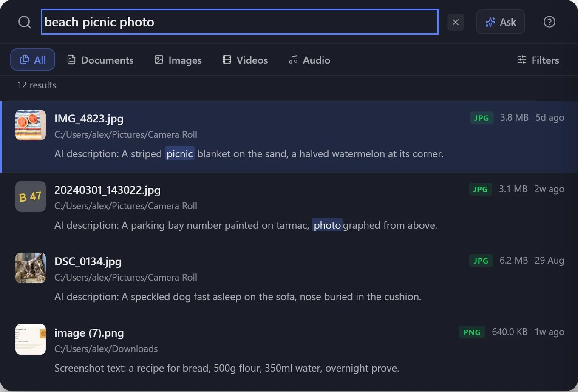Click the 1w ago date
The image size is (578, 392).
coord(550,332)
